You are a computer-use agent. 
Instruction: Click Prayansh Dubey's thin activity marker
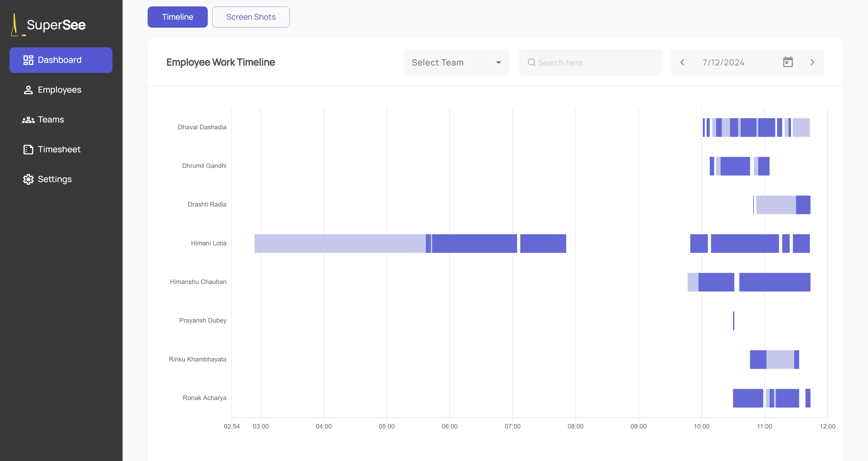[x=733, y=320]
